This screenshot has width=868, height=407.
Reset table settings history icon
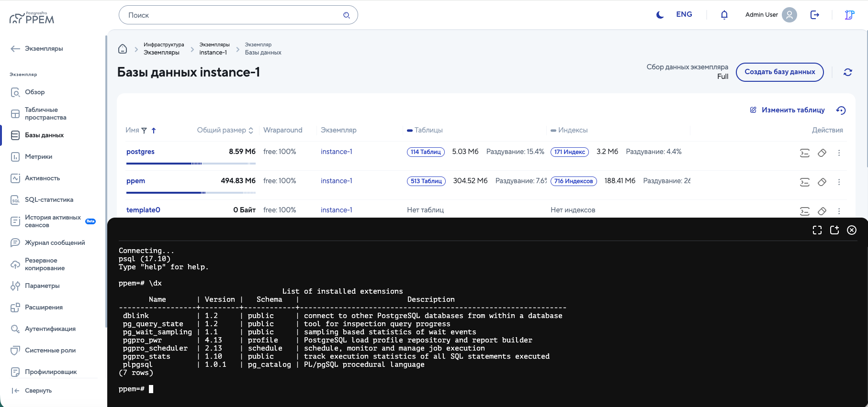point(841,110)
